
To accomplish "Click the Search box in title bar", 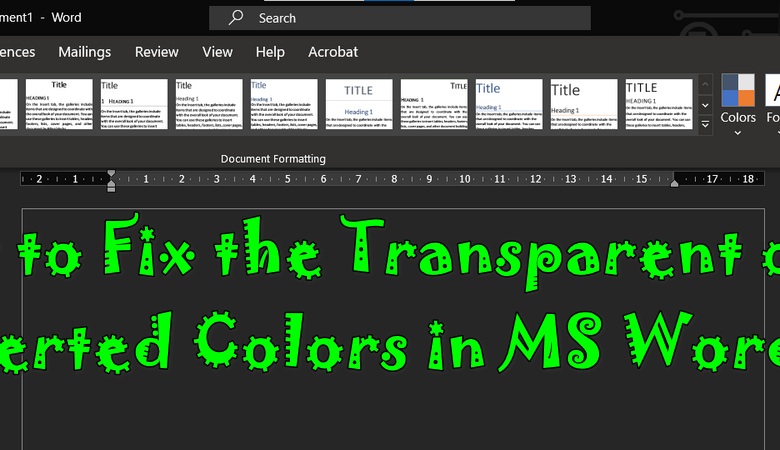I will (399, 18).
